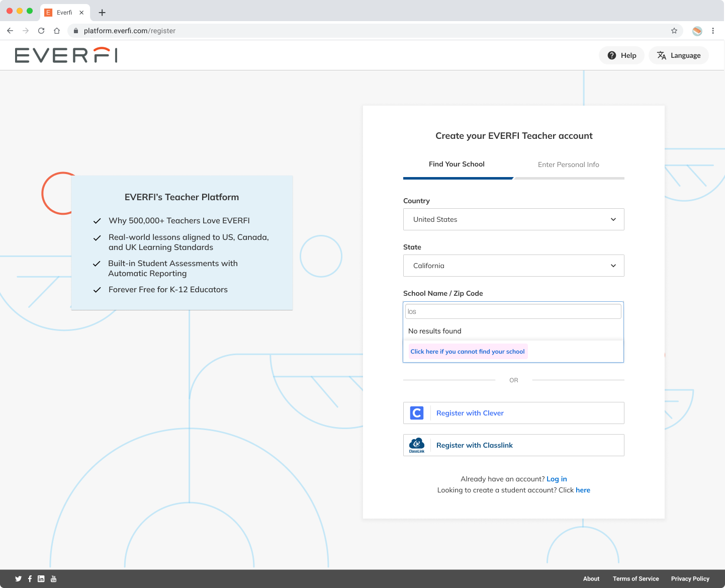Screen dimensions: 725x588
Task: Open the Language translate menu
Action: pyautogui.click(x=679, y=55)
